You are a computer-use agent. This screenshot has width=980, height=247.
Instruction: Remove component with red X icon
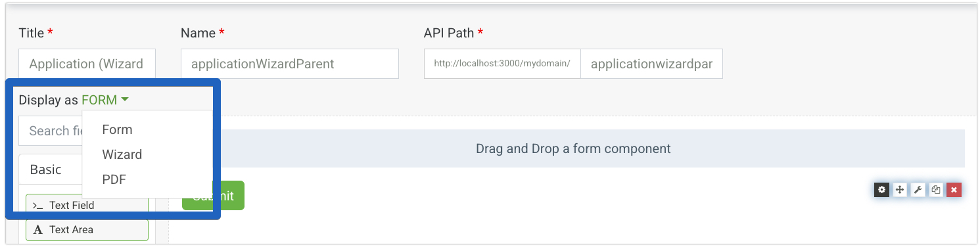pyautogui.click(x=954, y=190)
